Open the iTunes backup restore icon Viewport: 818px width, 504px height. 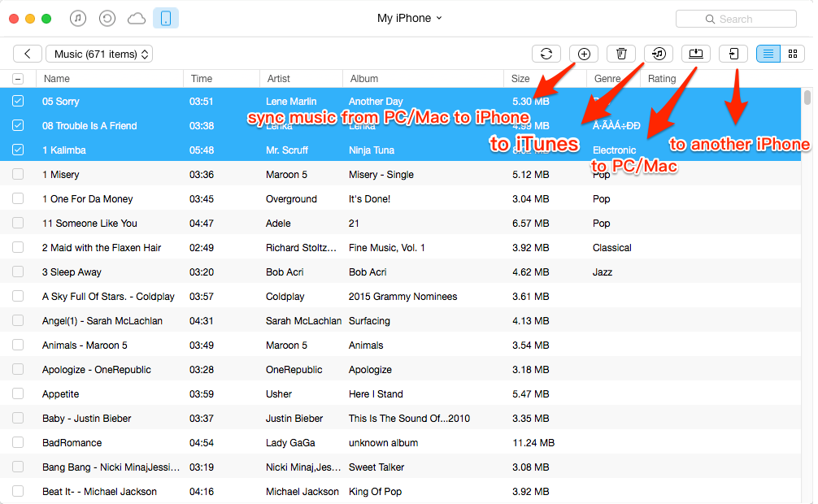coord(107,19)
